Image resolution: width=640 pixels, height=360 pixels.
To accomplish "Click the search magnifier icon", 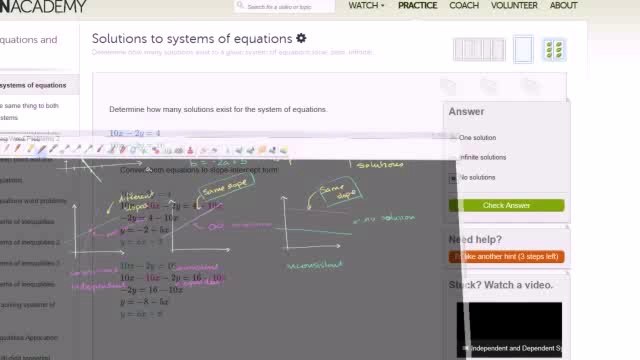I will coord(240,5).
